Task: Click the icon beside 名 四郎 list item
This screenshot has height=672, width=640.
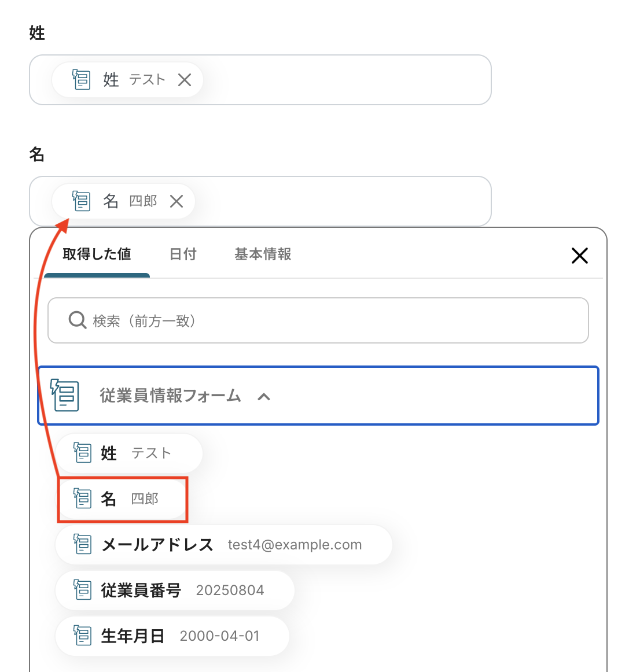Action: [82, 498]
